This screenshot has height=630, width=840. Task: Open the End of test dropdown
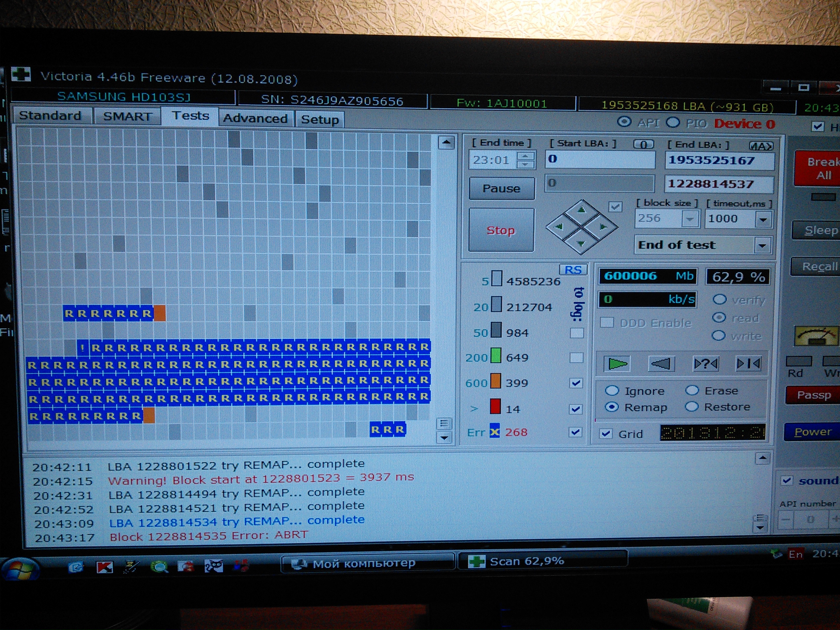[762, 245]
